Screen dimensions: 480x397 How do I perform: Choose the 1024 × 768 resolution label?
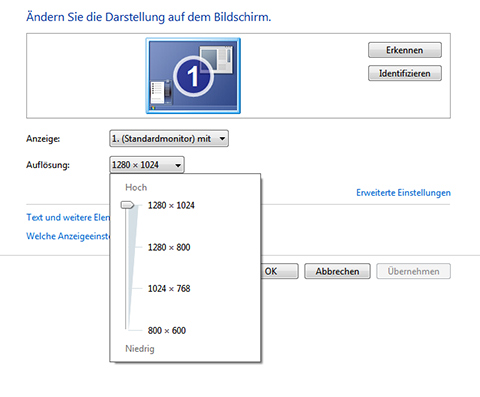tap(169, 288)
